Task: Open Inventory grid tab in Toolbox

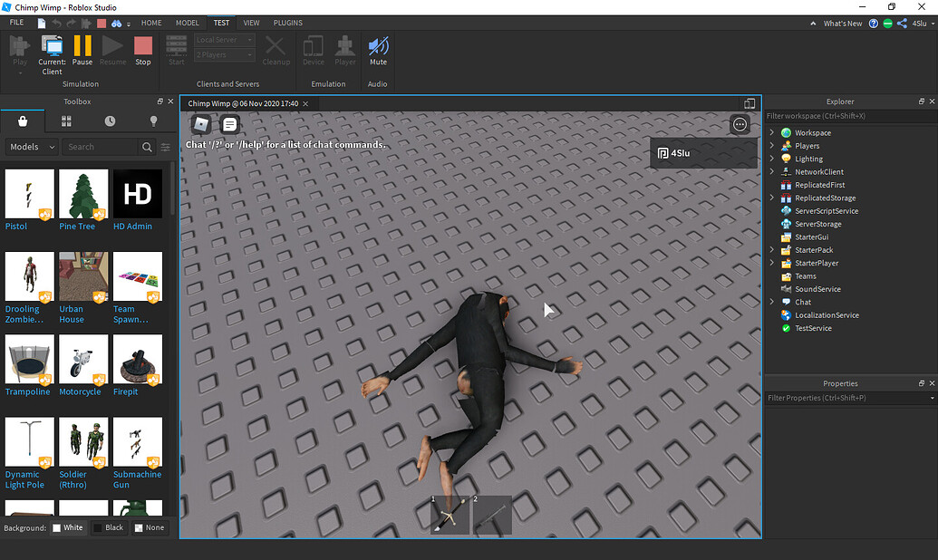Action: (x=66, y=121)
